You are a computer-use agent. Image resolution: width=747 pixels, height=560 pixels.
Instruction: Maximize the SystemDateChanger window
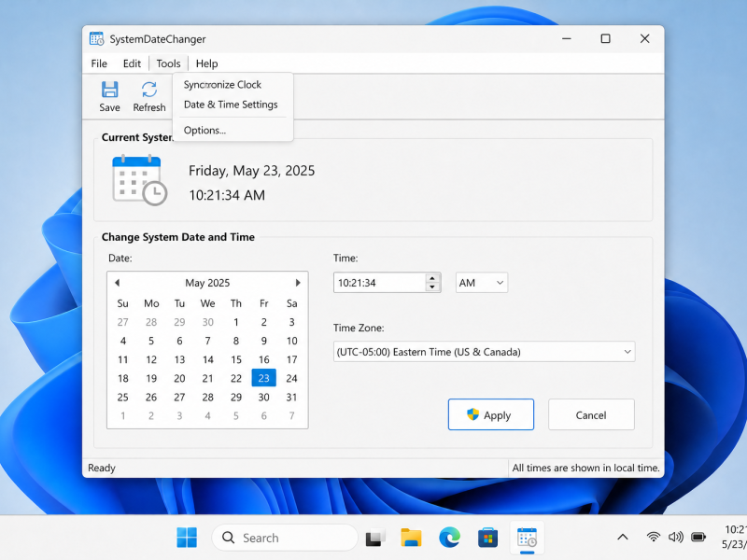pos(605,38)
